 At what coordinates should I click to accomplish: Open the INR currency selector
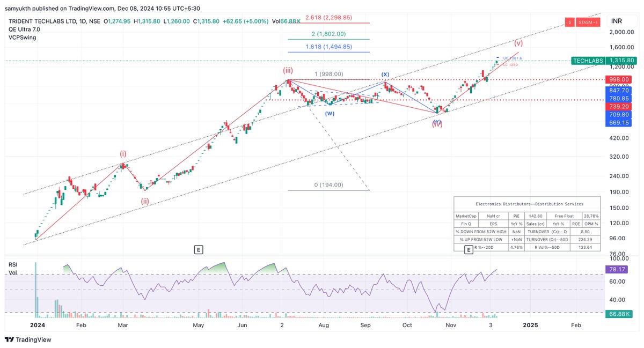pyautogui.click(x=617, y=22)
